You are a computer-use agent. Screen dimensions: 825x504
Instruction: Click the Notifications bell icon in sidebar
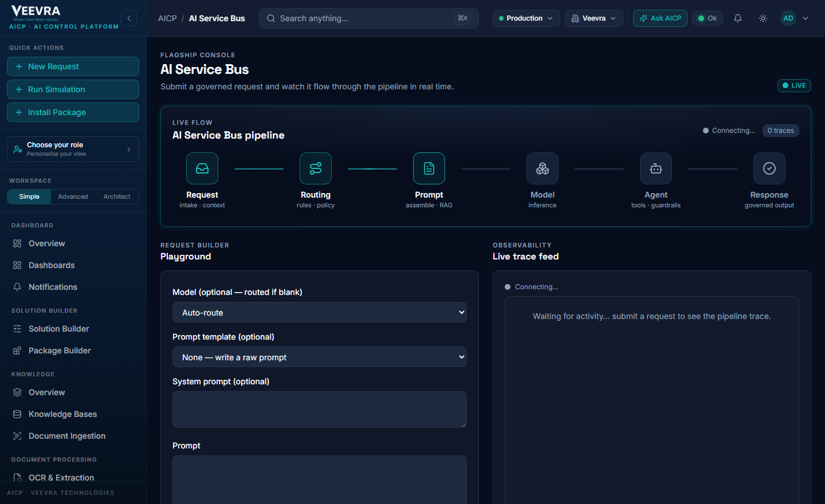click(17, 287)
